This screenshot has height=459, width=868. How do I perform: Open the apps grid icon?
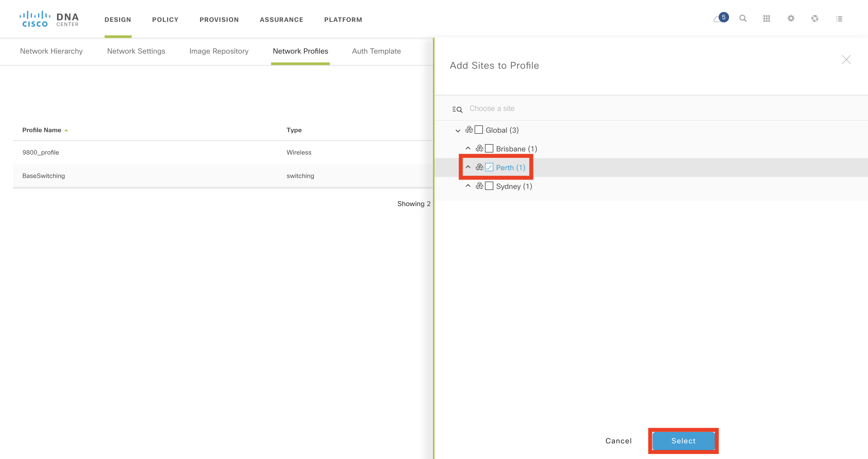pyautogui.click(x=767, y=18)
